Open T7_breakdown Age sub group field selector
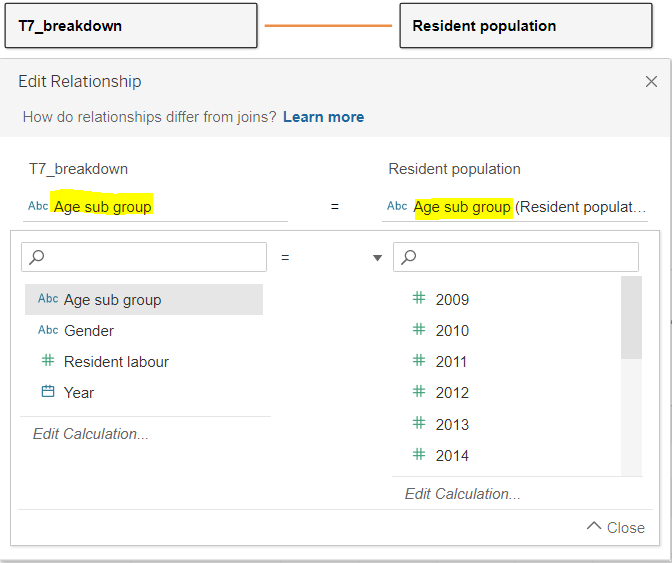The image size is (672, 563). 156,206
